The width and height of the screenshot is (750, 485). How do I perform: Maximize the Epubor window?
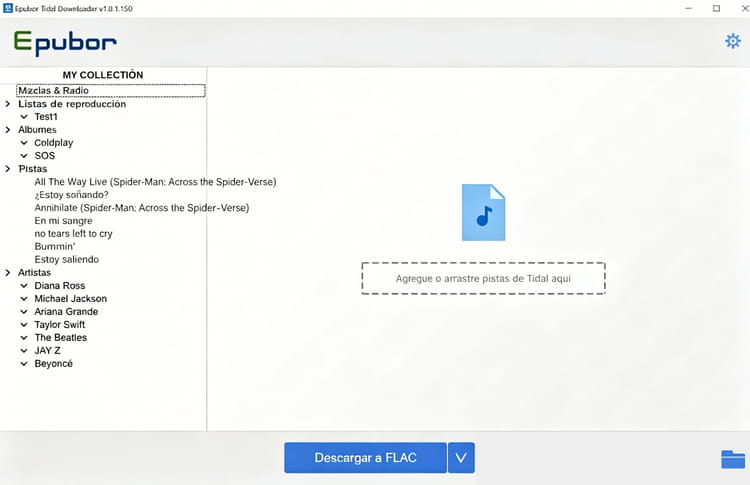click(x=716, y=8)
